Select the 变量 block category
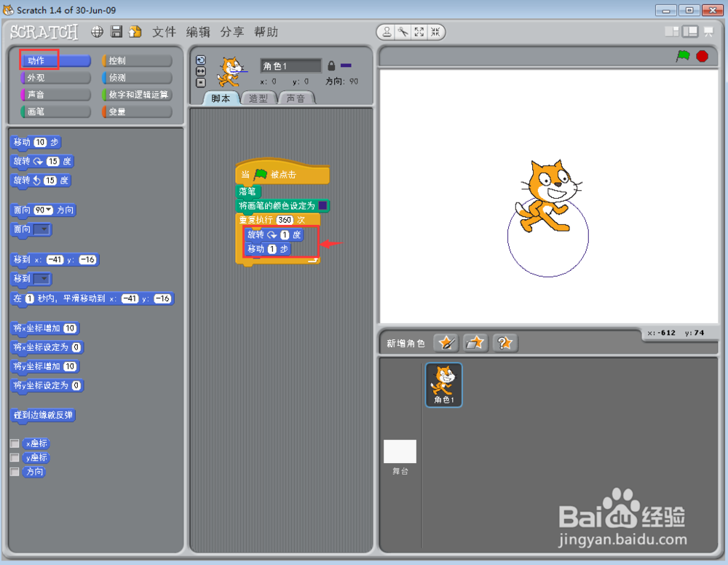Viewport: 728px width, 565px height. tap(137, 111)
